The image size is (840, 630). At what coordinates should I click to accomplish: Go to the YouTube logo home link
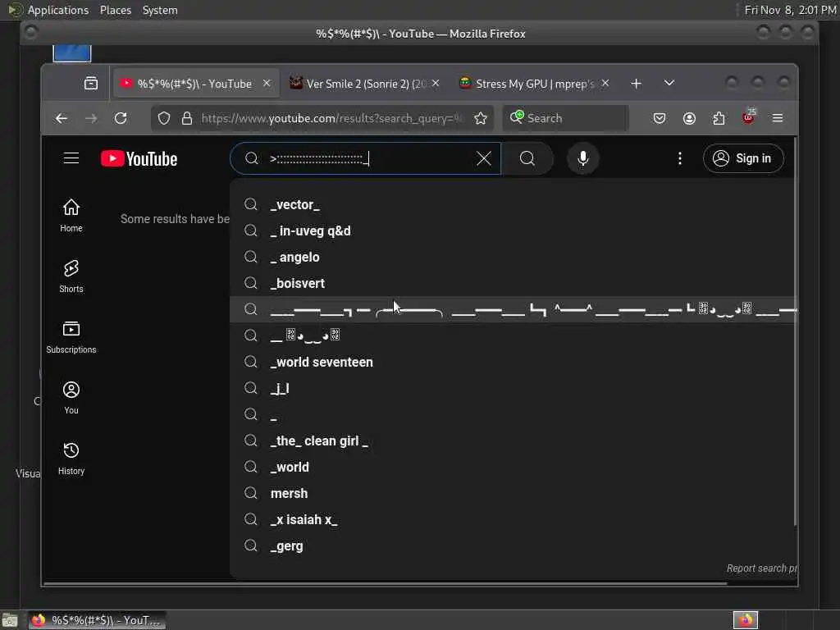pyautogui.click(x=139, y=159)
